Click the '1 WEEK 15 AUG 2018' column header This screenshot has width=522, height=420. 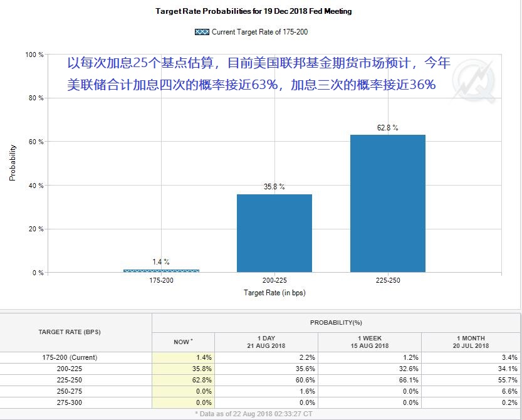click(369, 342)
